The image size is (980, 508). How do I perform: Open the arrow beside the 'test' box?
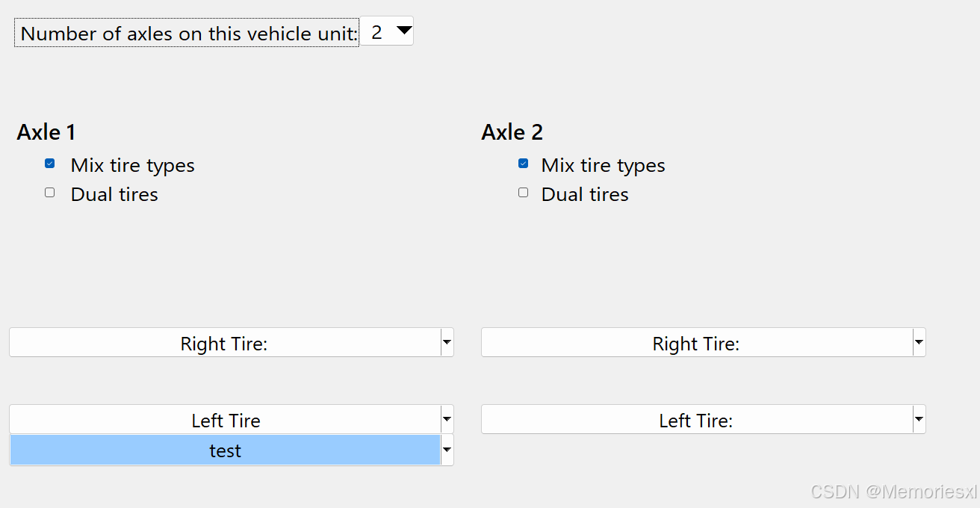click(x=447, y=450)
